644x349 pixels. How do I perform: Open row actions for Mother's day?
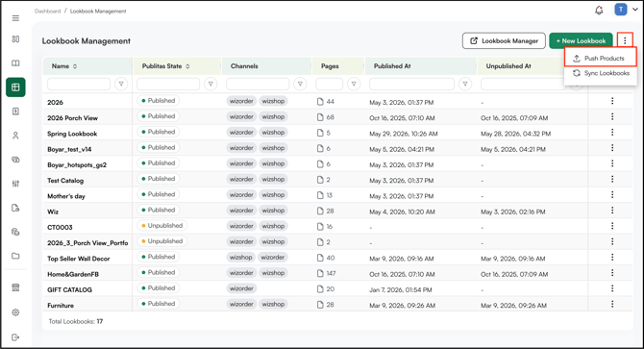(x=612, y=194)
